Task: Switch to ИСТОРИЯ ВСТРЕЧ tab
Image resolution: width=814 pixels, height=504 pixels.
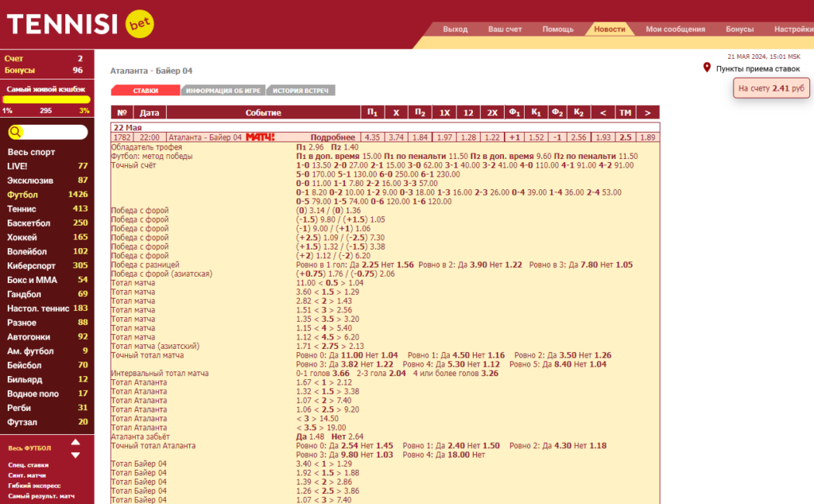Action: 300,91
